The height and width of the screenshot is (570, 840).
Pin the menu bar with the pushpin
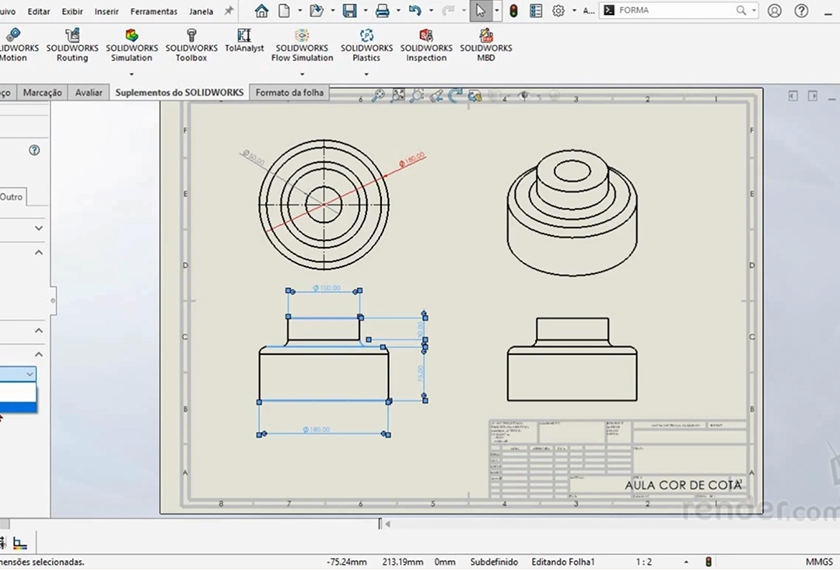pos(229,11)
